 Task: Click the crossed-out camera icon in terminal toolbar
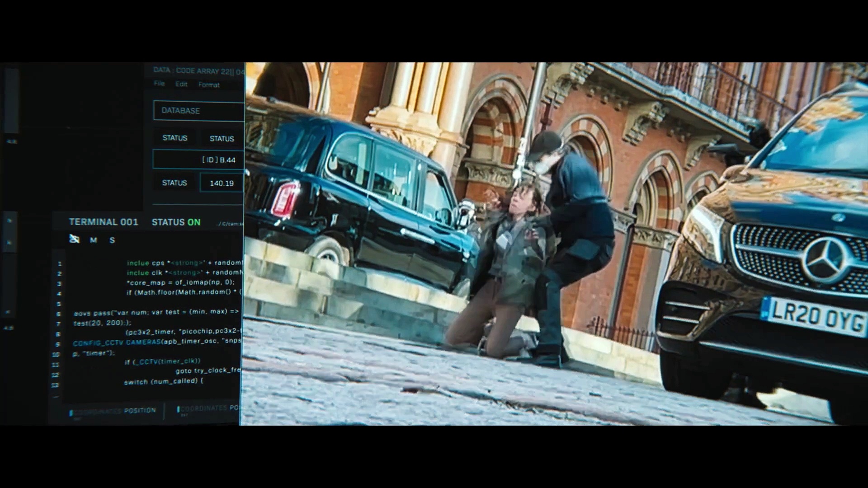click(75, 239)
